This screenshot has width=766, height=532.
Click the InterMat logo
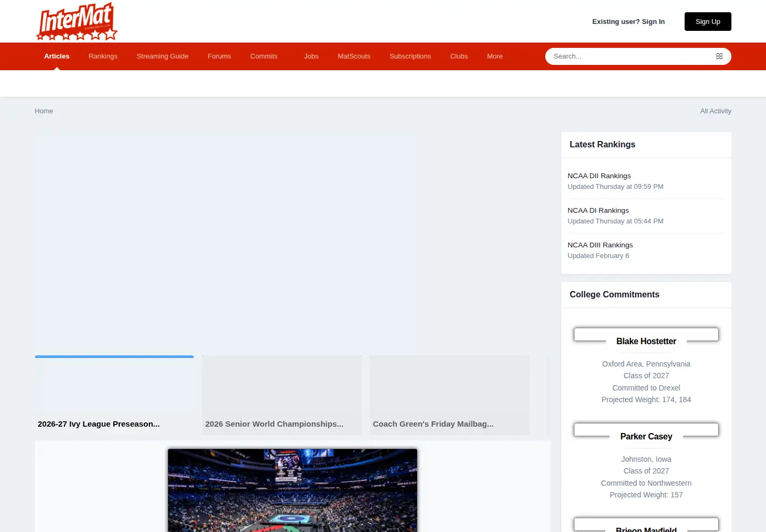(77, 21)
